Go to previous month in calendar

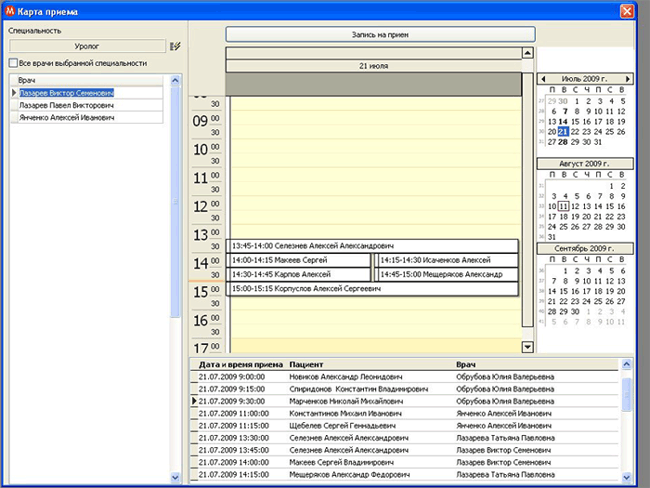543,77
